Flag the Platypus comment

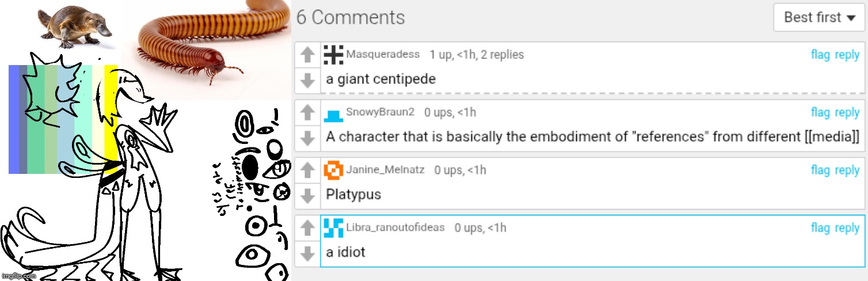coord(820,170)
